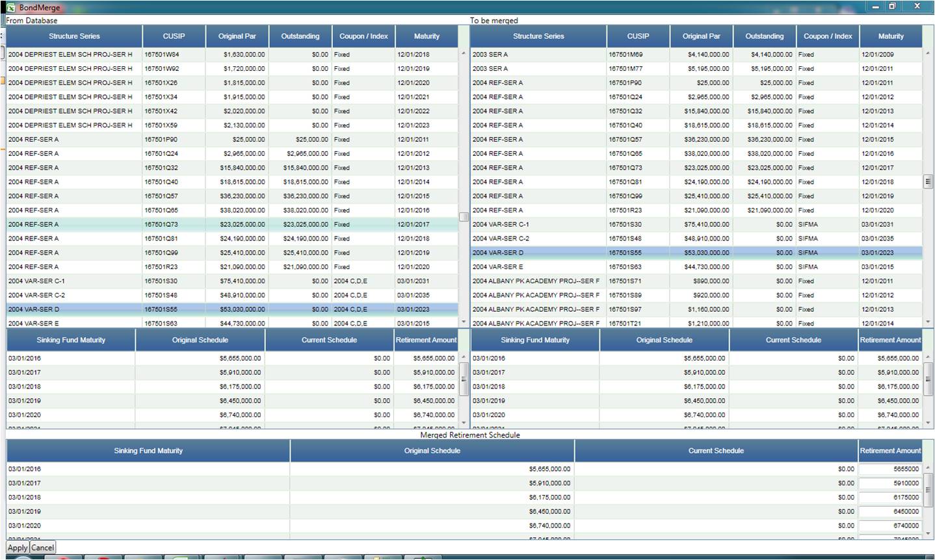
Task: Restore down the BondMerge window
Action: click(x=893, y=6)
